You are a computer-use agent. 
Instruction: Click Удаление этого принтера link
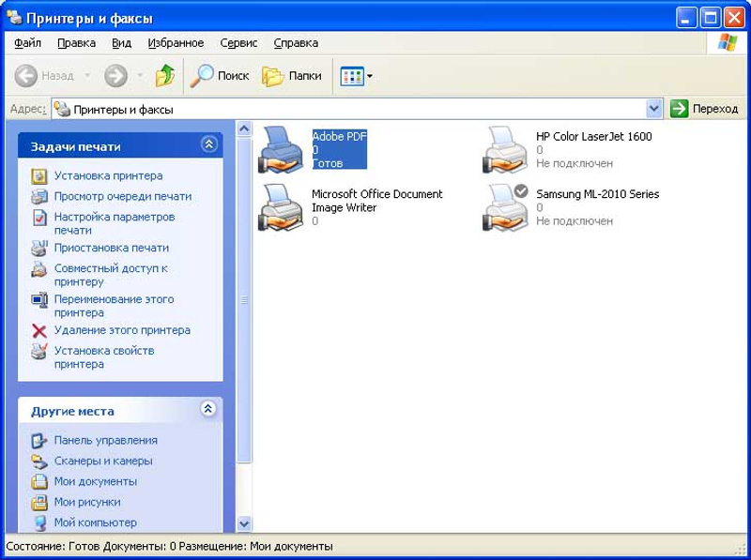pos(122,330)
